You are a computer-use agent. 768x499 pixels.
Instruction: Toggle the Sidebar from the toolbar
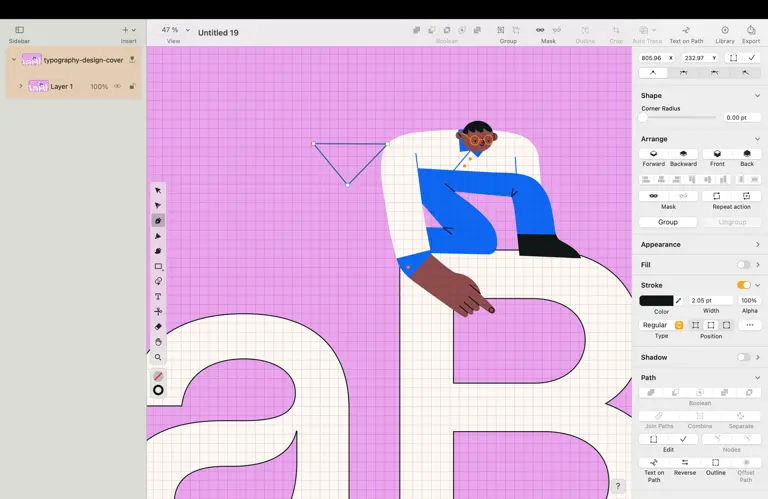pyautogui.click(x=20, y=30)
